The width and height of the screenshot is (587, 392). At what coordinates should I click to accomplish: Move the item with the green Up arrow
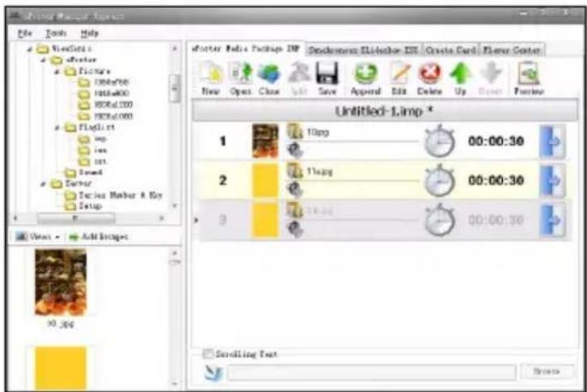(461, 74)
